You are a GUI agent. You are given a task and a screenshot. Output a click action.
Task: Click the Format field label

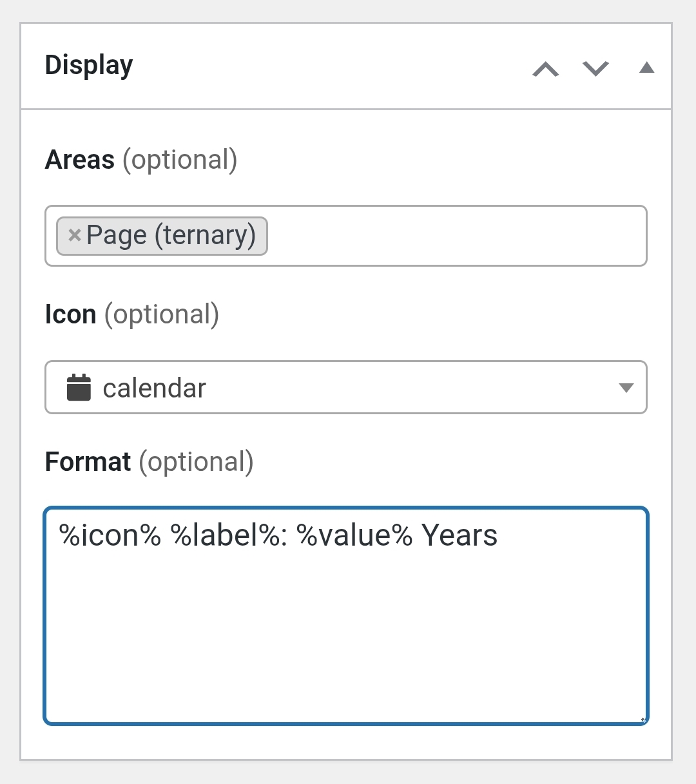[x=88, y=462]
